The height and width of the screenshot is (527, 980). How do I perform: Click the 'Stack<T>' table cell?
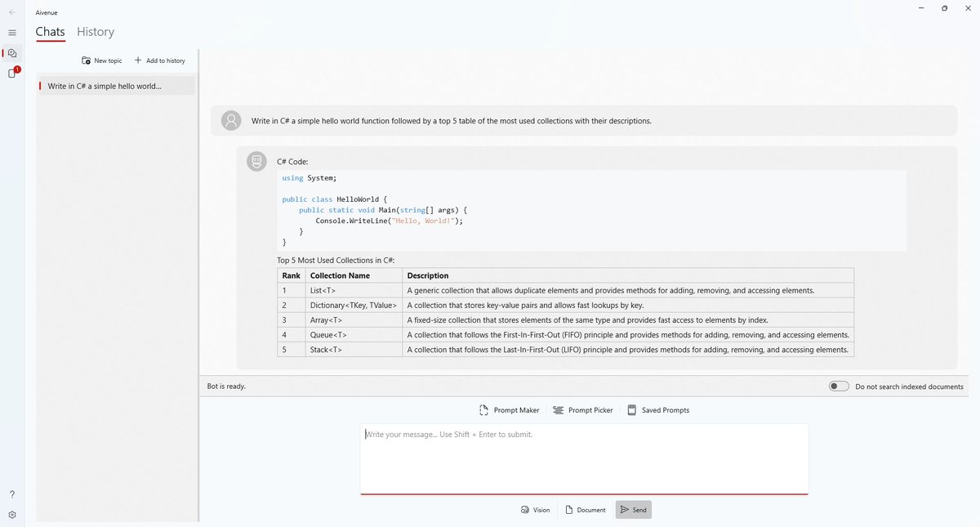tap(354, 350)
